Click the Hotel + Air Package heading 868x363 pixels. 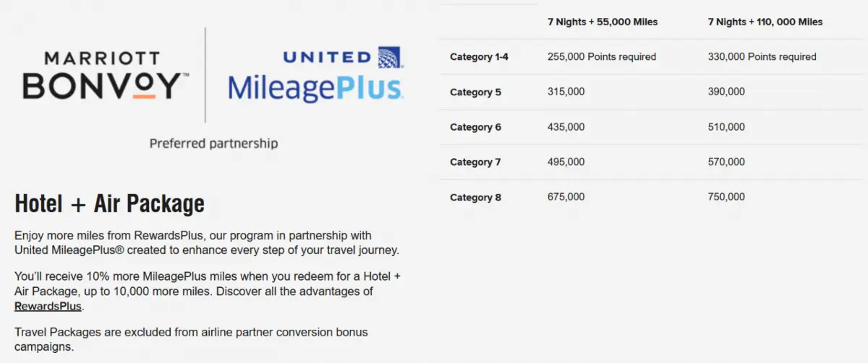[109, 204]
